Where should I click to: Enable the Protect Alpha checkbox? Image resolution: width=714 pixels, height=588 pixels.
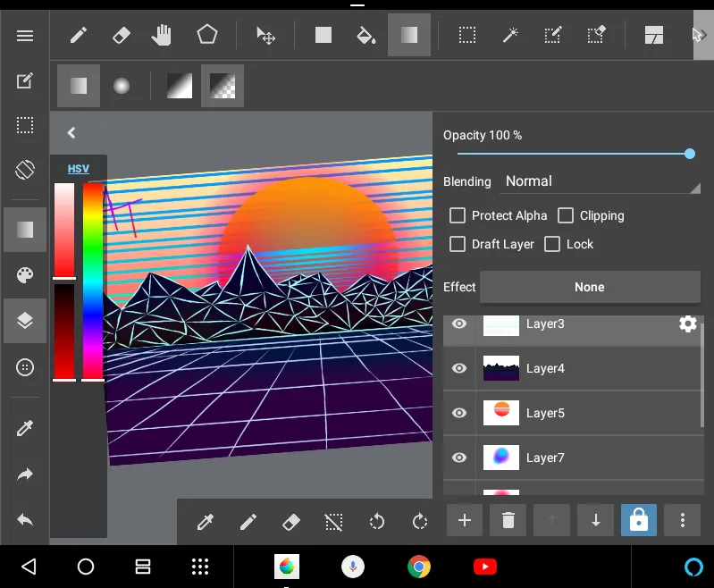(x=458, y=215)
